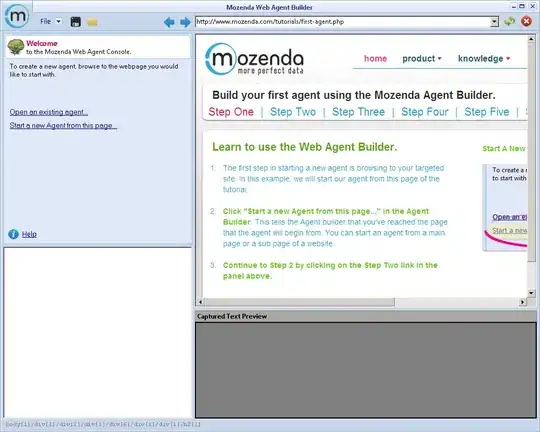The width and height of the screenshot is (540, 432).
Task: Select the home navigation item
Action: 375,59
